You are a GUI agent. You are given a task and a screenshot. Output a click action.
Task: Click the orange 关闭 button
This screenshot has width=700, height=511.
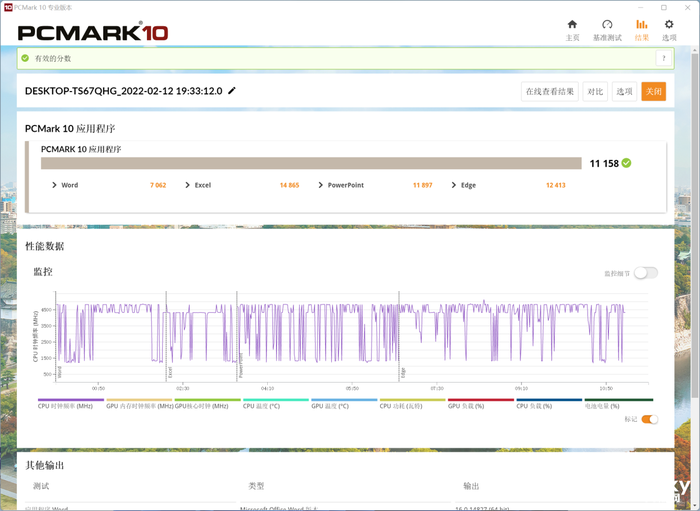click(654, 91)
